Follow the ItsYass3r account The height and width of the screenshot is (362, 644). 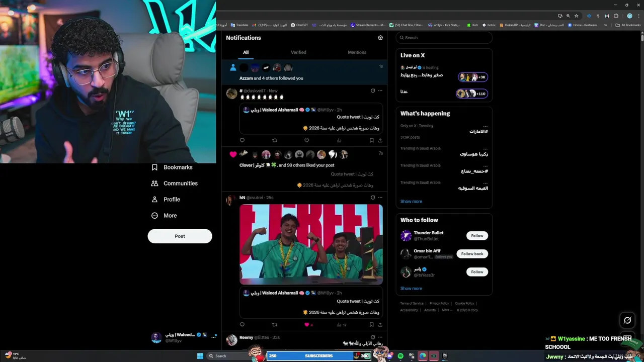click(477, 272)
